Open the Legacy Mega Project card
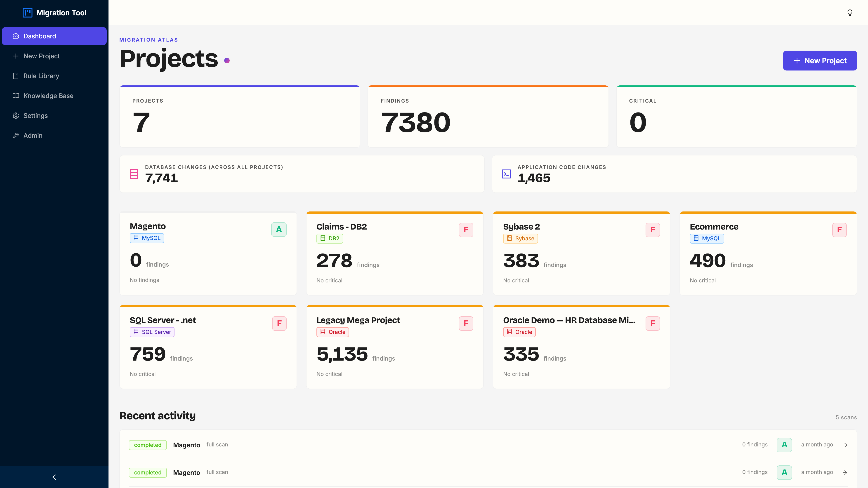 pos(395,347)
